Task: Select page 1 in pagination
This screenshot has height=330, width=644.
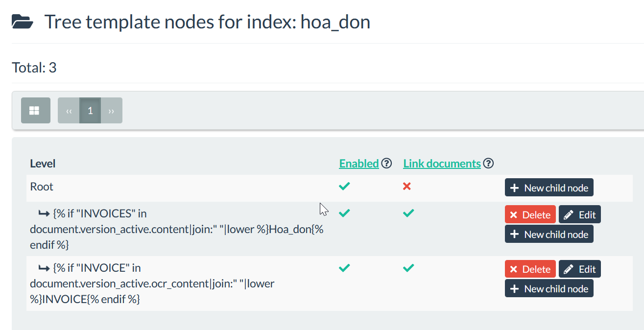Action: pyautogui.click(x=90, y=111)
